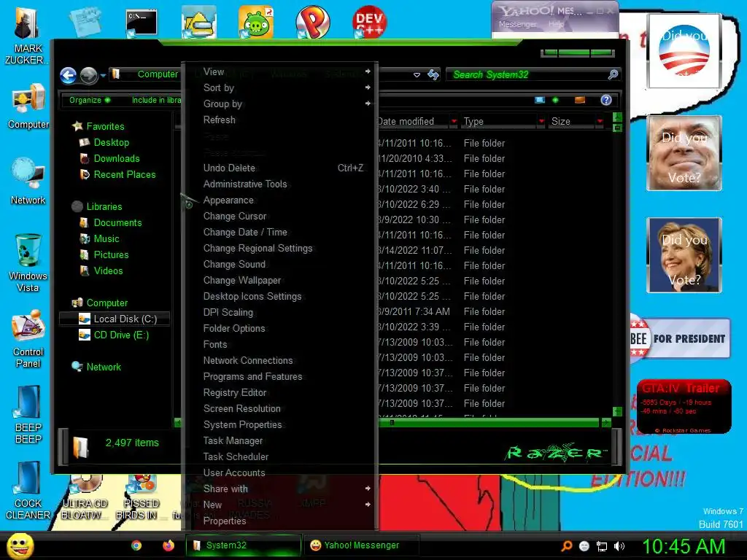Click the Explorer back arrow button
Screen dimensions: 747x560
(x=68, y=75)
